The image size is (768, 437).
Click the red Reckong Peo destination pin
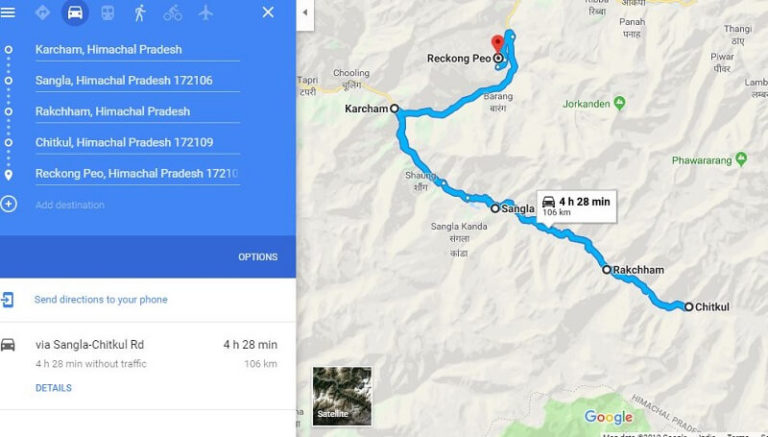point(498,44)
